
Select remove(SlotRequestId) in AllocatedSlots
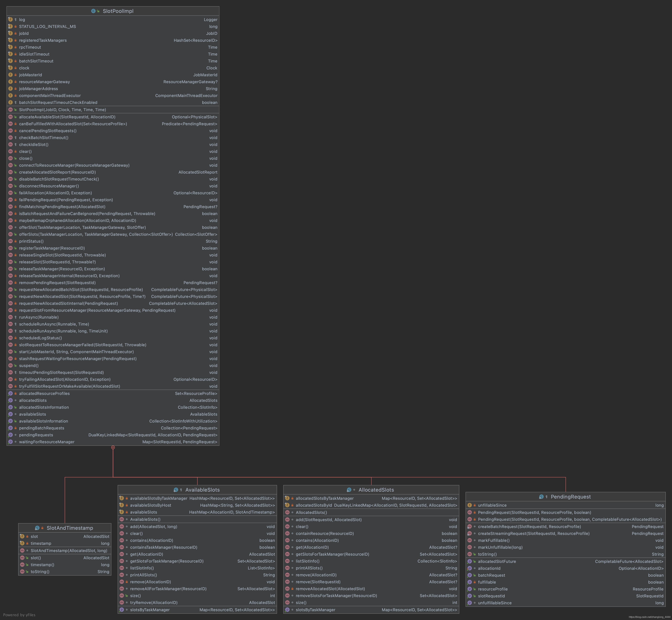[x=371, y=582]
